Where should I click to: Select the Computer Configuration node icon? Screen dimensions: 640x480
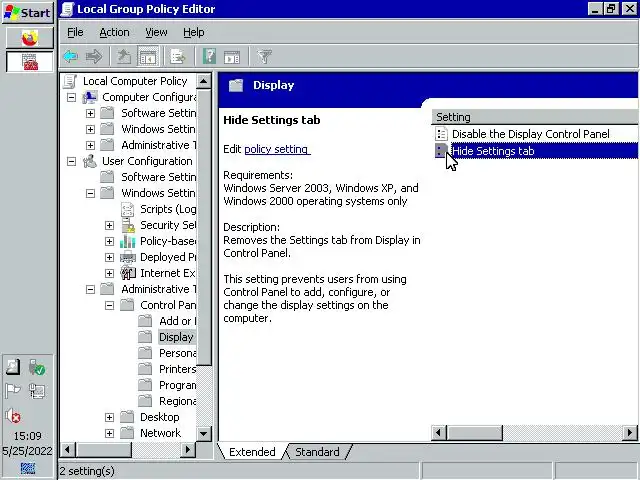click(90, 97)
